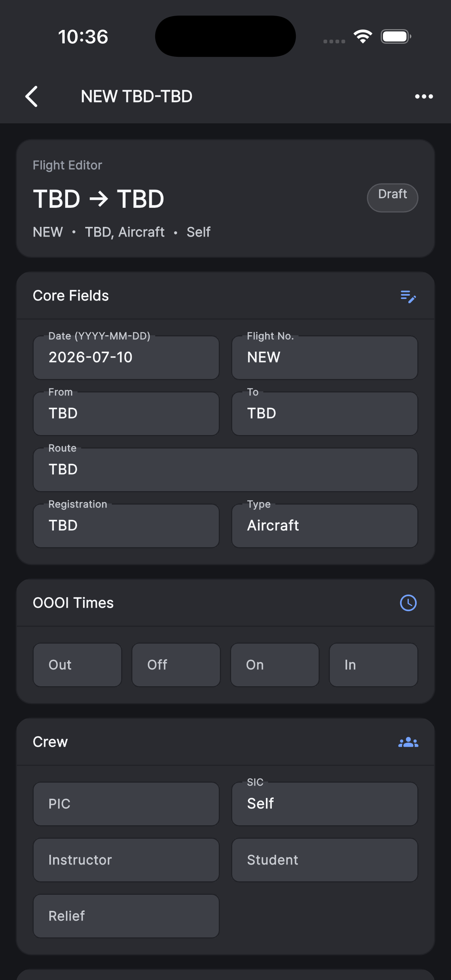The width and height of the screenshot is (451, 980).
Task: Tap the Wi-Fi status icon
Action: (x=363, y=37)
